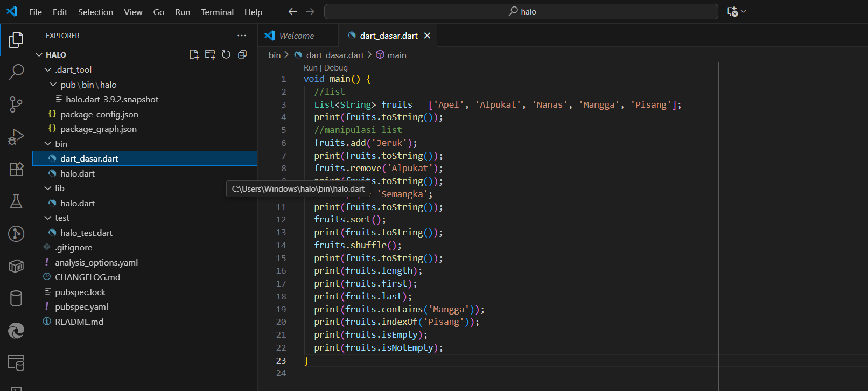Close the dart_dasar.dart editor tab
The height and width of the screenshot is (391, 868).
pyautogui.click(x=427, y=36)
